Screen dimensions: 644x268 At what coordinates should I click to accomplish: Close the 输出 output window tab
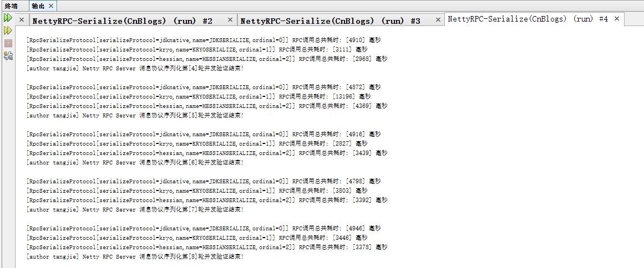(51, 6)
